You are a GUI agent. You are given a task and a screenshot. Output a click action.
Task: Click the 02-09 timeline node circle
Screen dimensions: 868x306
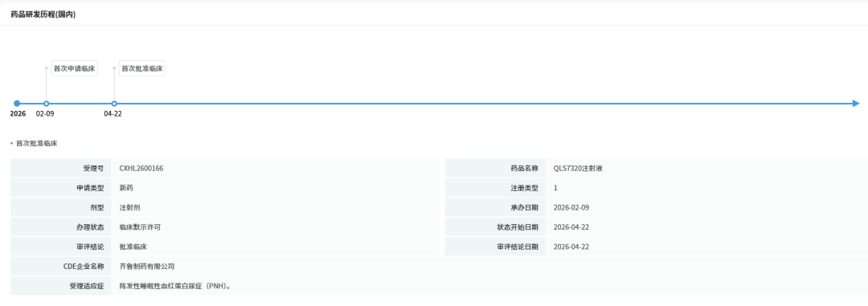[x=46, y=104]
